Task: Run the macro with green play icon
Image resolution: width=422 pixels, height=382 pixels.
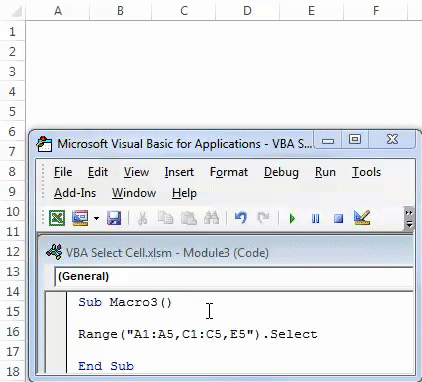Action: [x=292, y=219]
